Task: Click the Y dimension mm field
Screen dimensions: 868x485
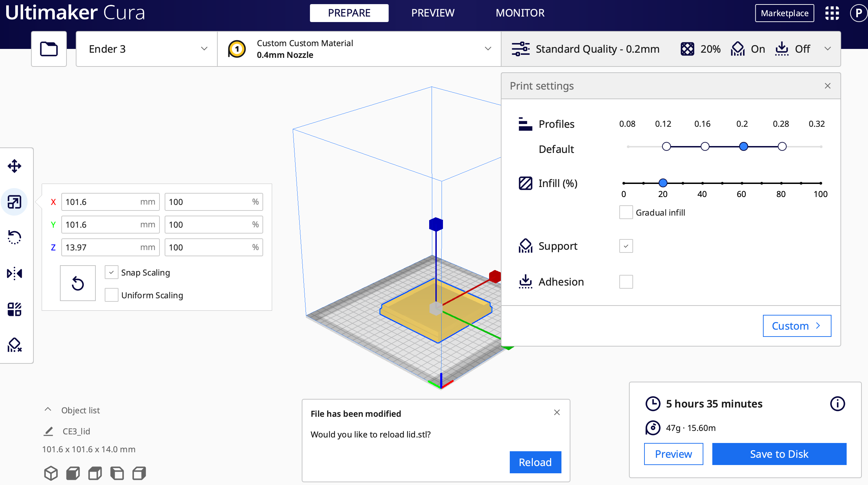Action: [110, 225]
